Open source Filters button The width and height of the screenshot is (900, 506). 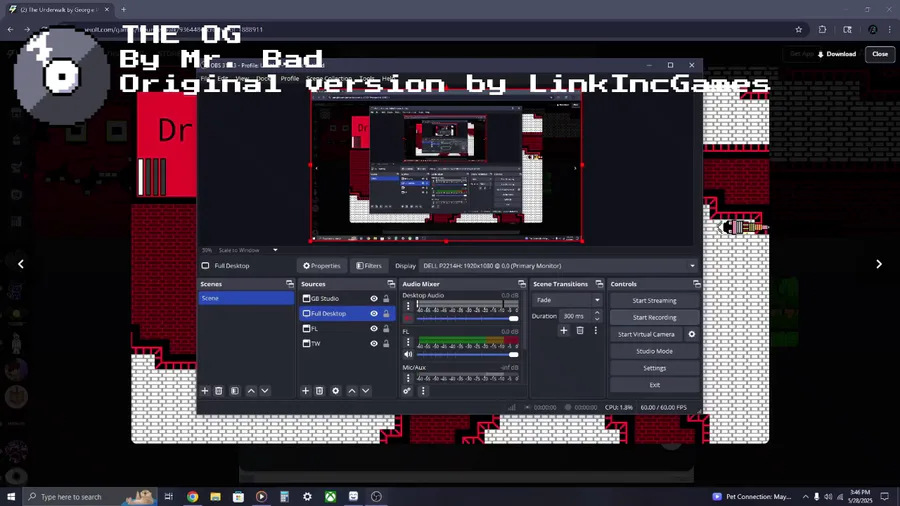click(x=368, y=266)
